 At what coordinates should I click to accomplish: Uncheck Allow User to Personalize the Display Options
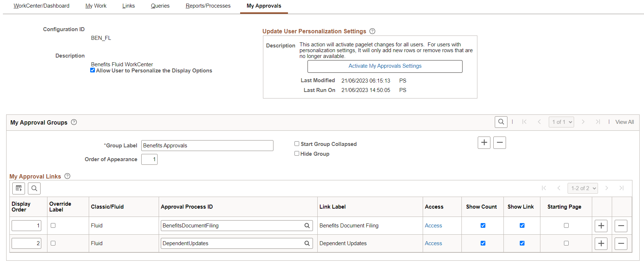(x=93, y=70)
